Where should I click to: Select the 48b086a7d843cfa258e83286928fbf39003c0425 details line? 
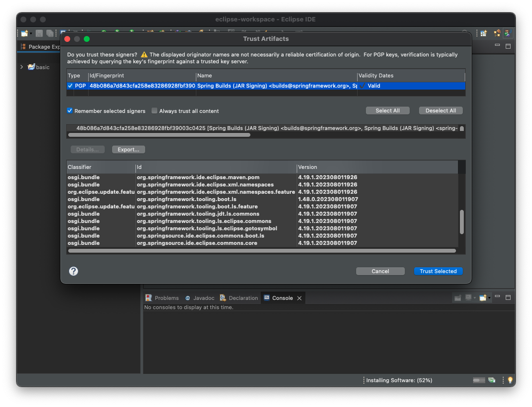(x=266, y=128)
